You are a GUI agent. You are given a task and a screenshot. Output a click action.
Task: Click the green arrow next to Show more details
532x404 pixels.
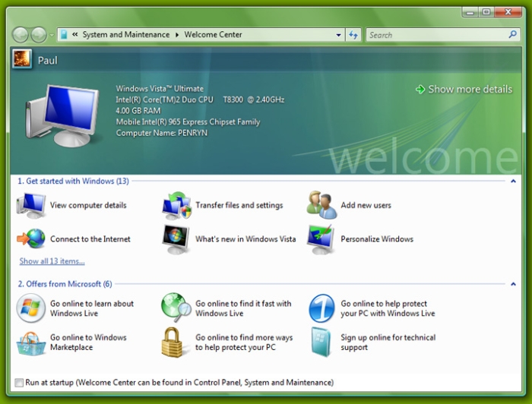tap(420, 90)
